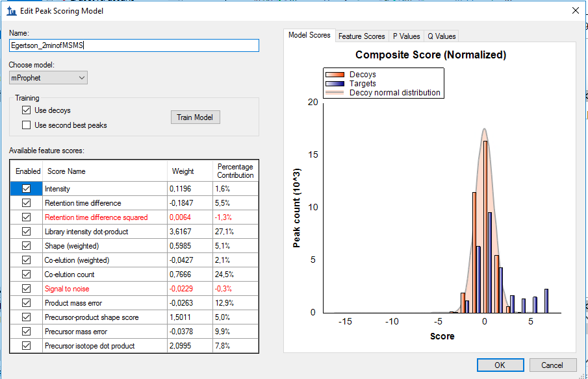This screenshot has width=588, height=379.
Task: Uncheck Library intensity dot-product score
Action: pyautogui.click(x=27, y=232)
